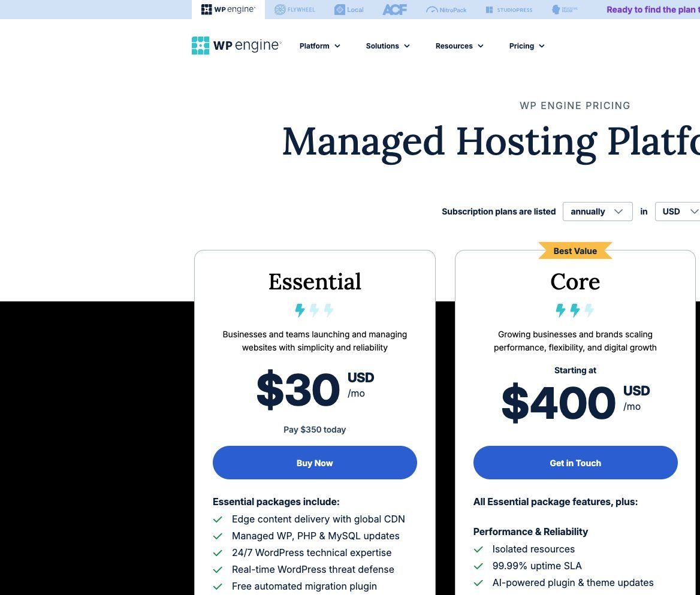Click the checkmark beside 99.99% uptime SLA

[478, 566]
